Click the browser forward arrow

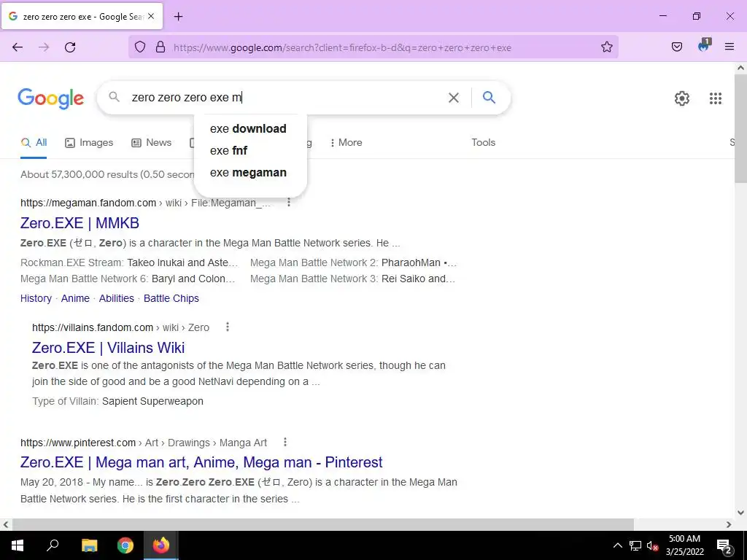coord(44,47)
